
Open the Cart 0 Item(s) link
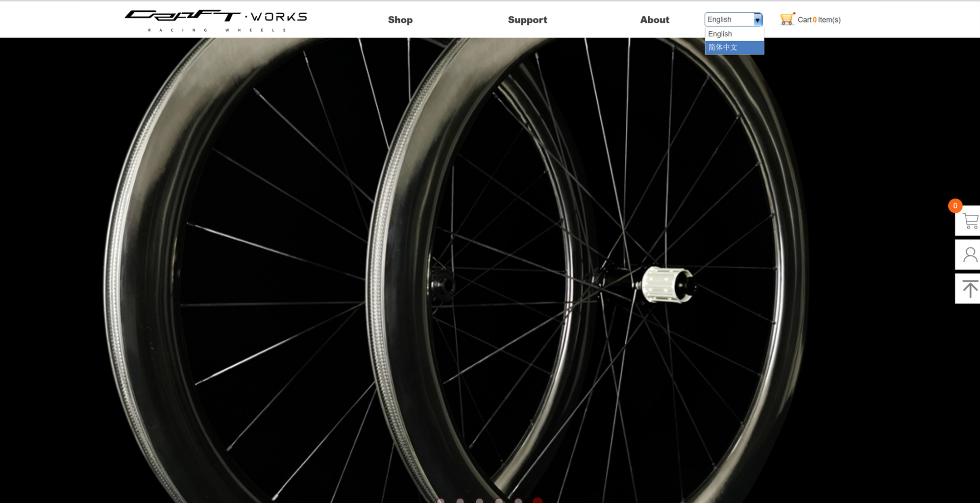(x=819, y=20)
